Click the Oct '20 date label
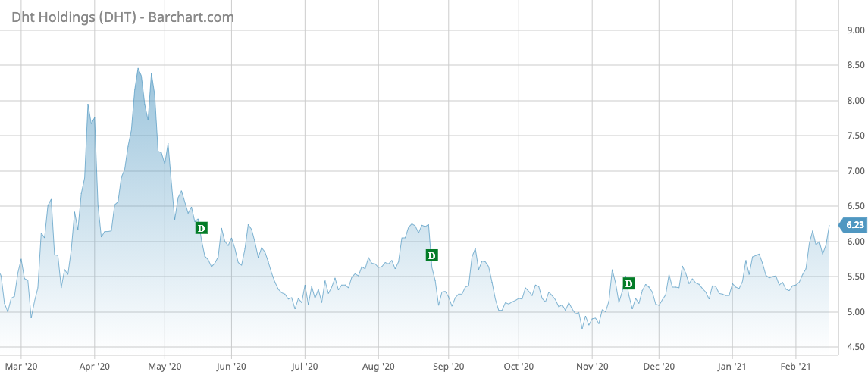 [x=519, y=366]
